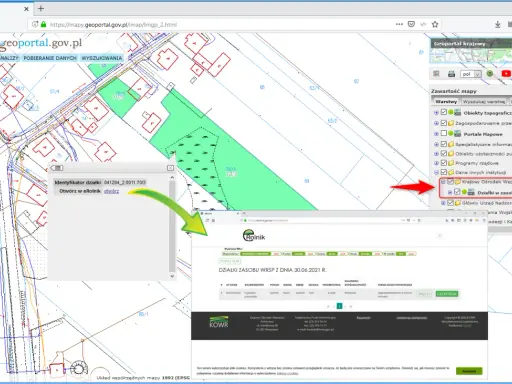This screenshot has height=384, width=512.
Task: Click the 'otwórz' eRolnik link
Action: pyautogui.click(x=111, y=191)
